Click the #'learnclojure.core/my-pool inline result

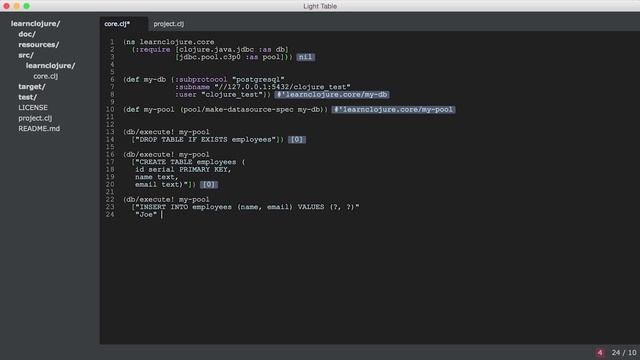tap(393, 109)
